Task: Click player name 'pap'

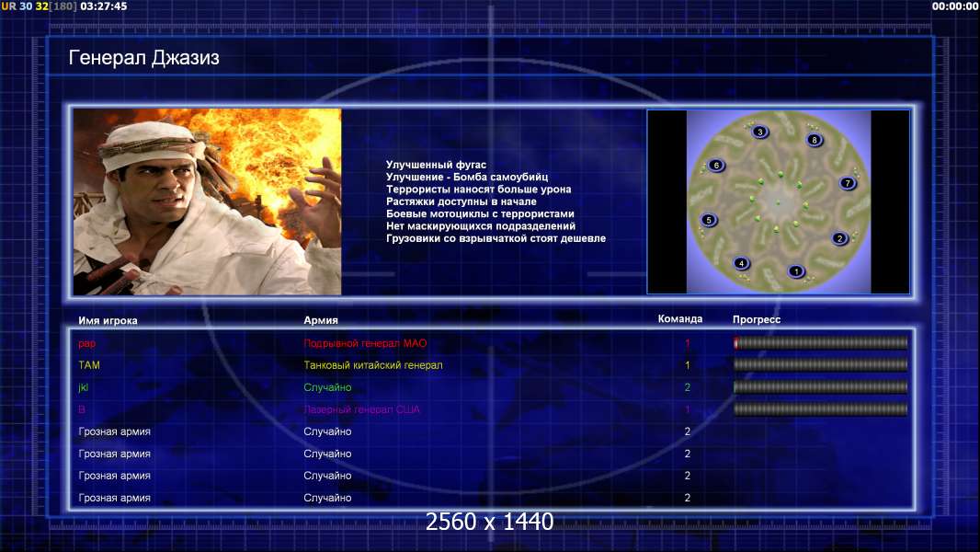Action: [86, 343]
